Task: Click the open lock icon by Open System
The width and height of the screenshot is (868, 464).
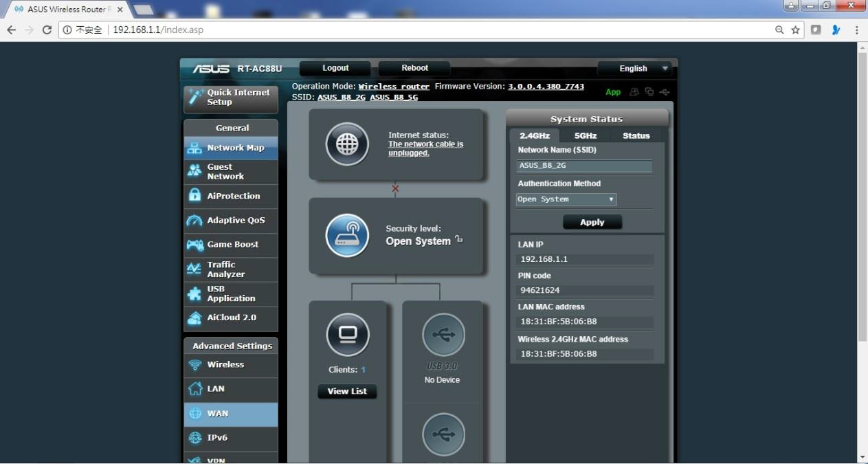Action: click(x=458, y=239)
